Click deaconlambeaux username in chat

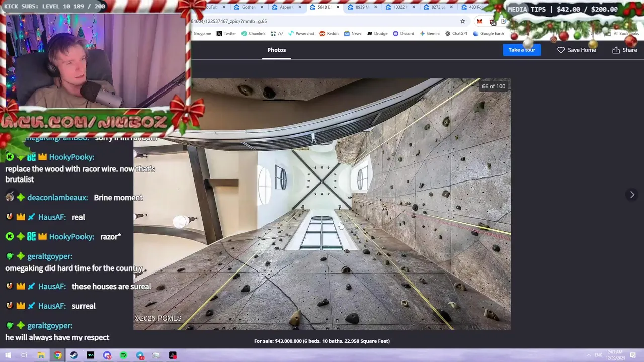point(57,198)
